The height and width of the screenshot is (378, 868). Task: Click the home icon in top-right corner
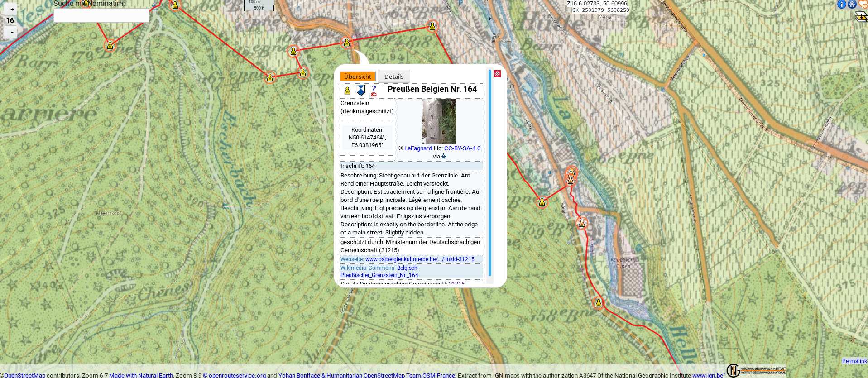tap(852, 5)
